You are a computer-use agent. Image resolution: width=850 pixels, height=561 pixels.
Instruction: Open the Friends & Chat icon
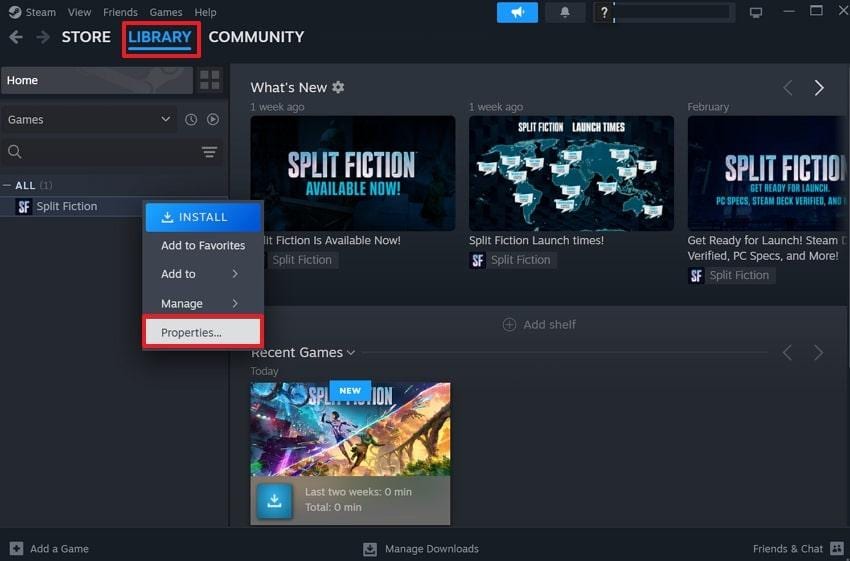pos(837,549)
